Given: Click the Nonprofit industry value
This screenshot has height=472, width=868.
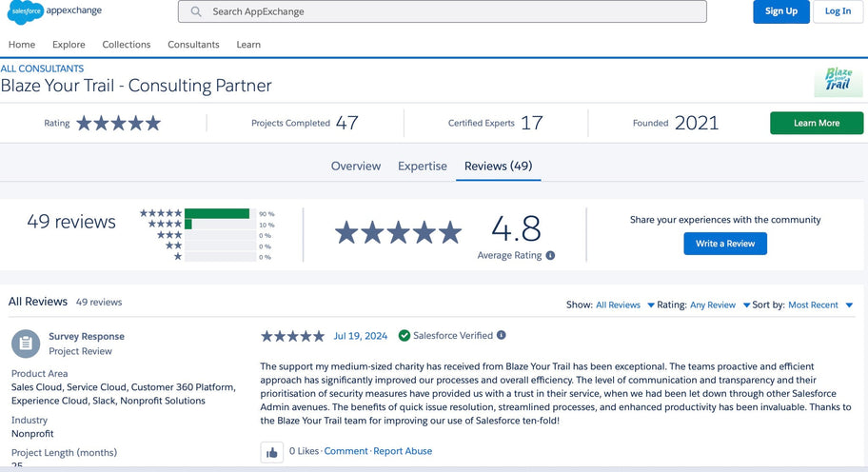Looking at the screenshot, I should [x=32, y=434].
